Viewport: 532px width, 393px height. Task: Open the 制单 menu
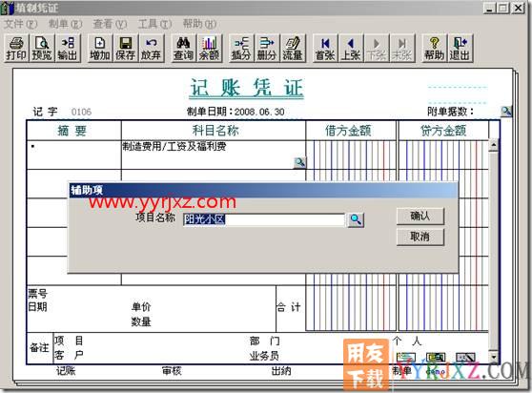(x=65, y=24)
